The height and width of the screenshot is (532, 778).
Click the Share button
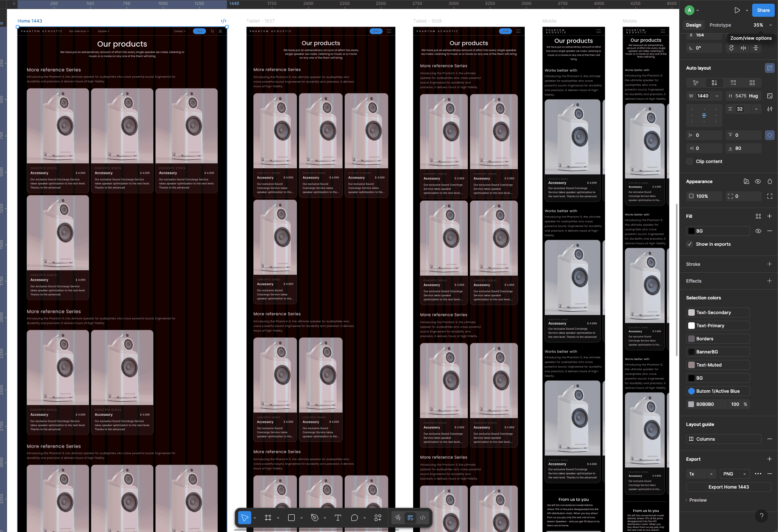click(x=763, y=10)
